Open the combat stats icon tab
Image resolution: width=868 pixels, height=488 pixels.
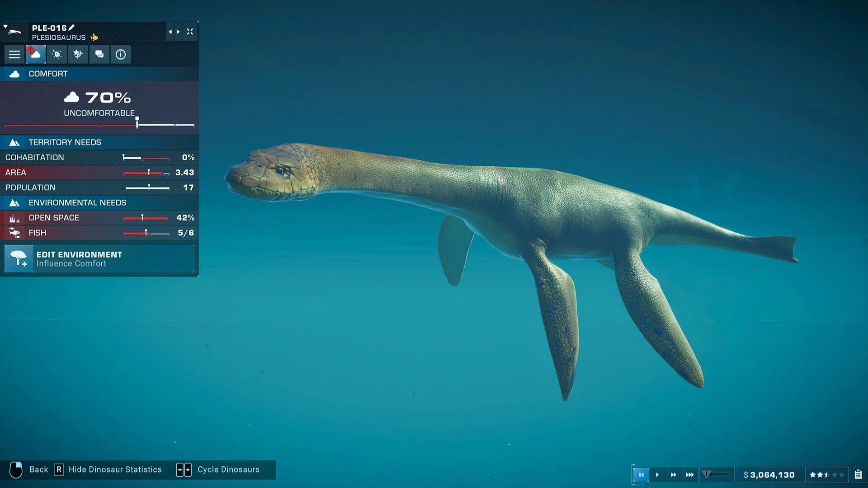(x=78, y=55)
